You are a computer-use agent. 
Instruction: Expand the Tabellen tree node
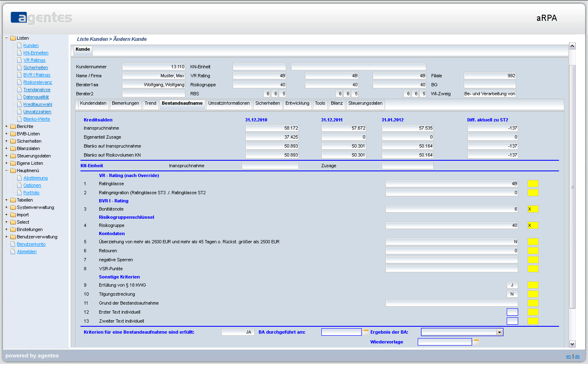coord(6,200)
